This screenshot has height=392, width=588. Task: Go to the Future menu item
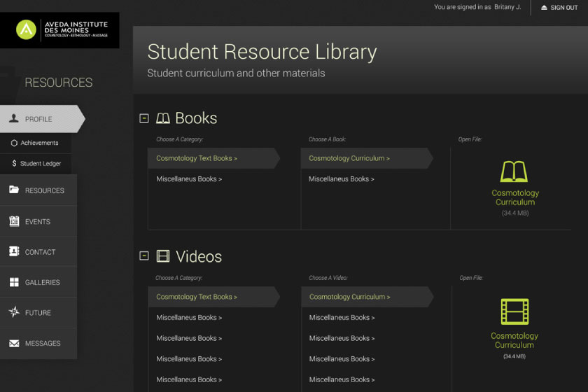(38, 312)
